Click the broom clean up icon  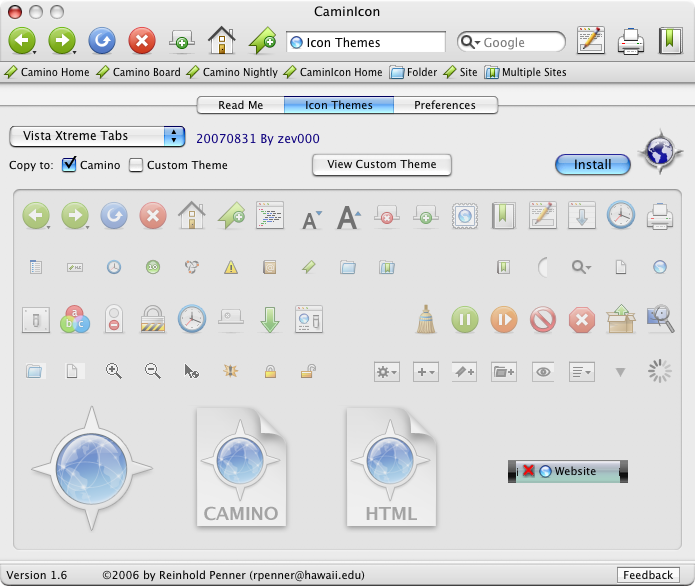click(x=426, y=319)
